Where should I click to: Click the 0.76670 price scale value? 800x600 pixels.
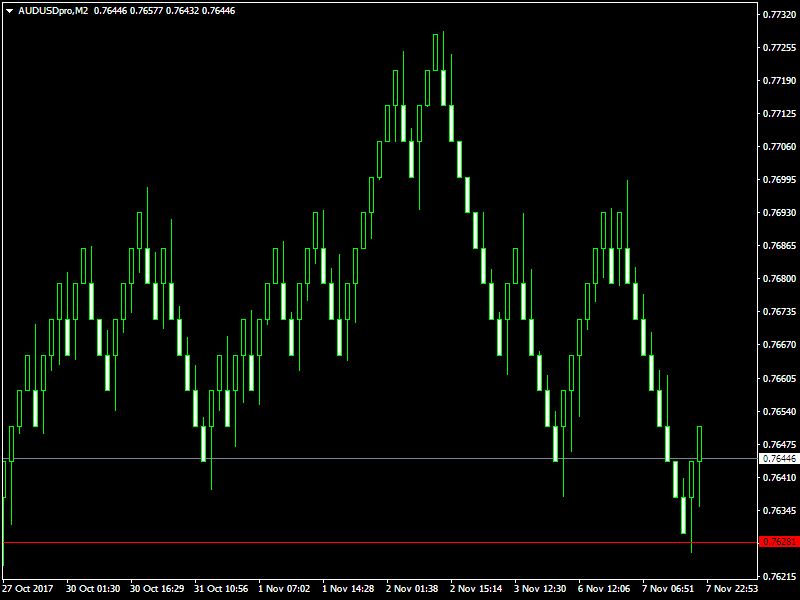tap(779, 345)
